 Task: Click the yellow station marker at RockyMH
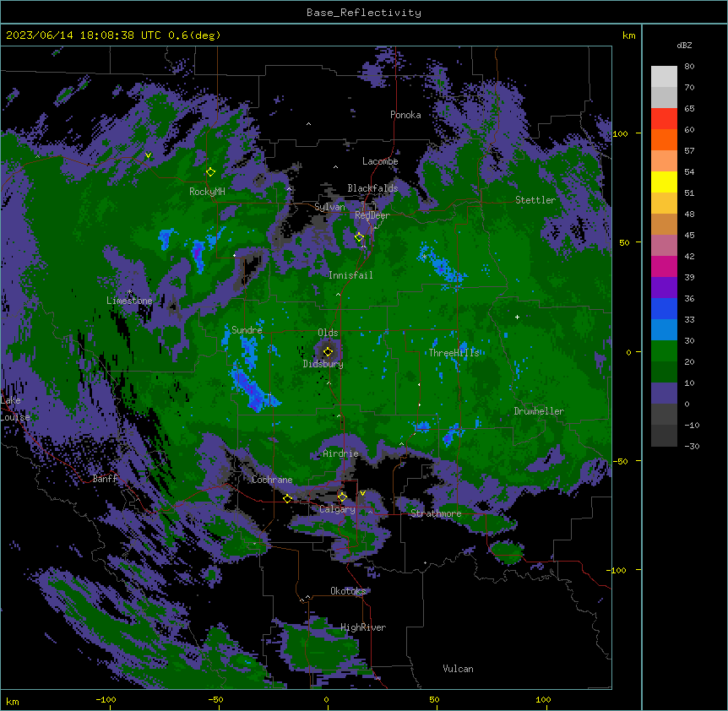[210, 171]
